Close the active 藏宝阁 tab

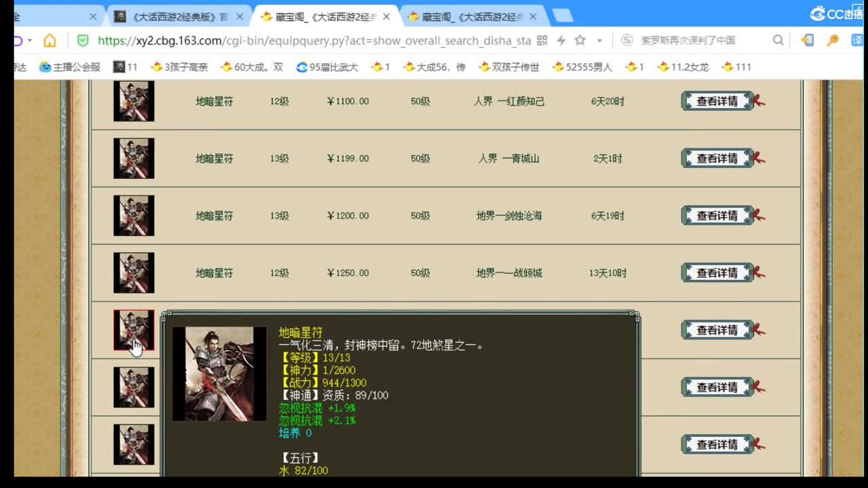(387, 16)
